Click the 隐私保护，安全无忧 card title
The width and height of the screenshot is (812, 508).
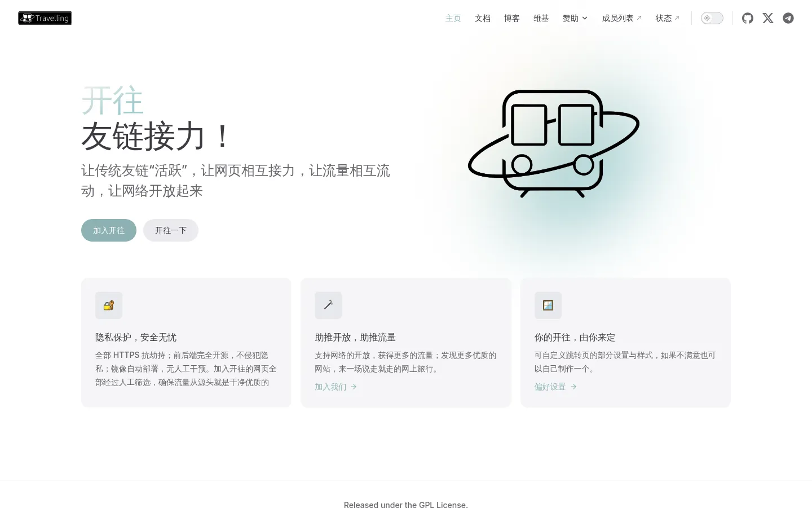(136, 337)
